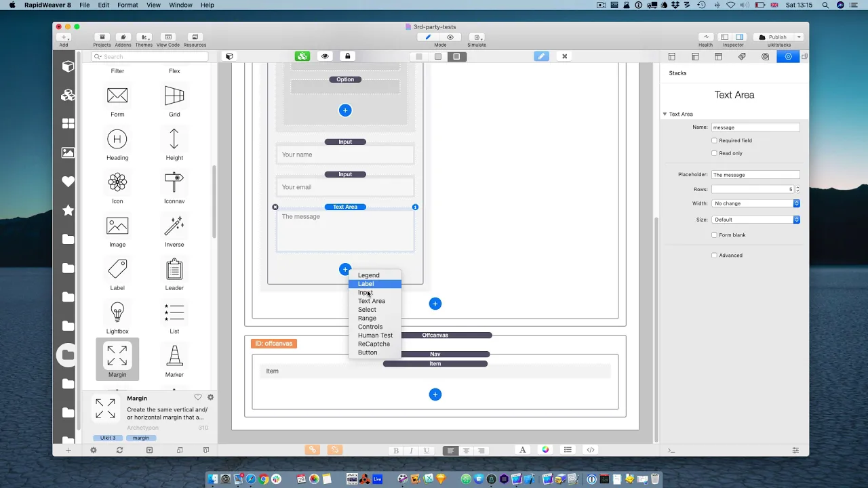Collapse the Text Area settings section
This screenshot has width=868, height=488.
coord(665,114)
